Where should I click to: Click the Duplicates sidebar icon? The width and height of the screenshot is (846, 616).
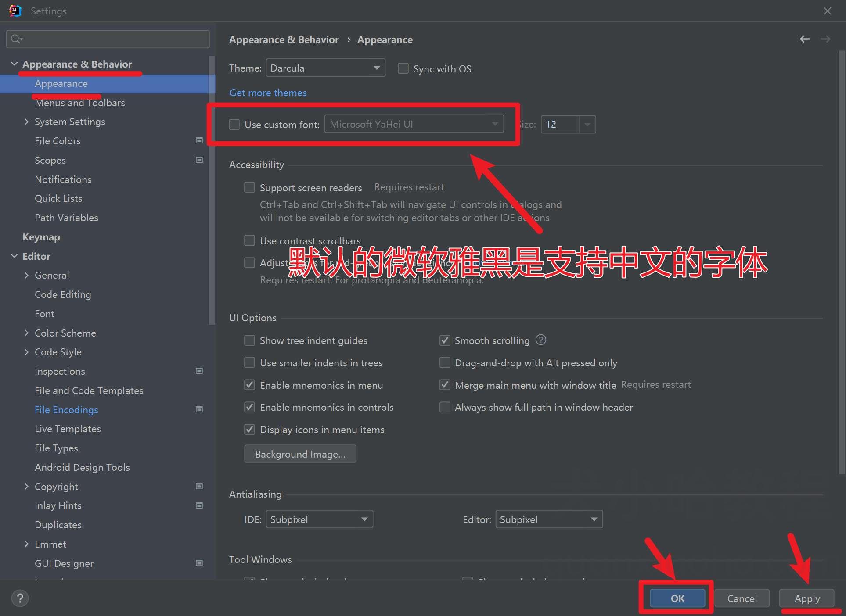point(58,525)
